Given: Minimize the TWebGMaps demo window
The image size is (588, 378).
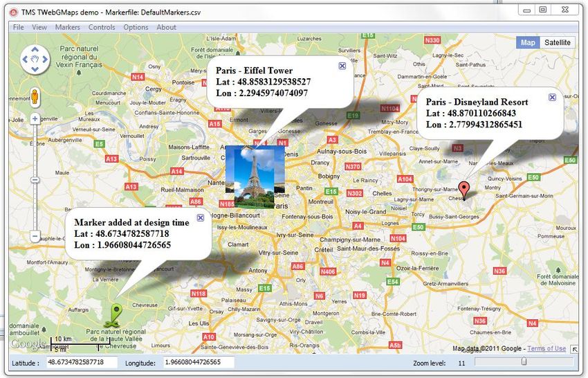Looking at the screenshot, I should coord(527,10).
